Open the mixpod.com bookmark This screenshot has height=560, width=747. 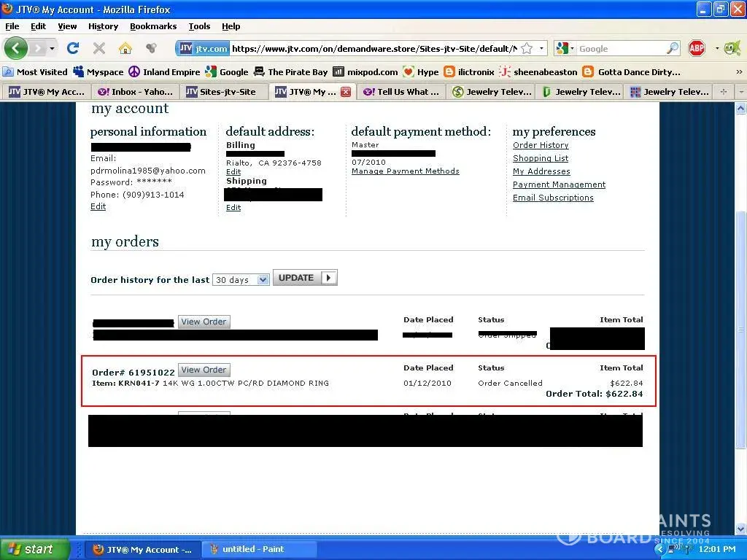(365, 72)
